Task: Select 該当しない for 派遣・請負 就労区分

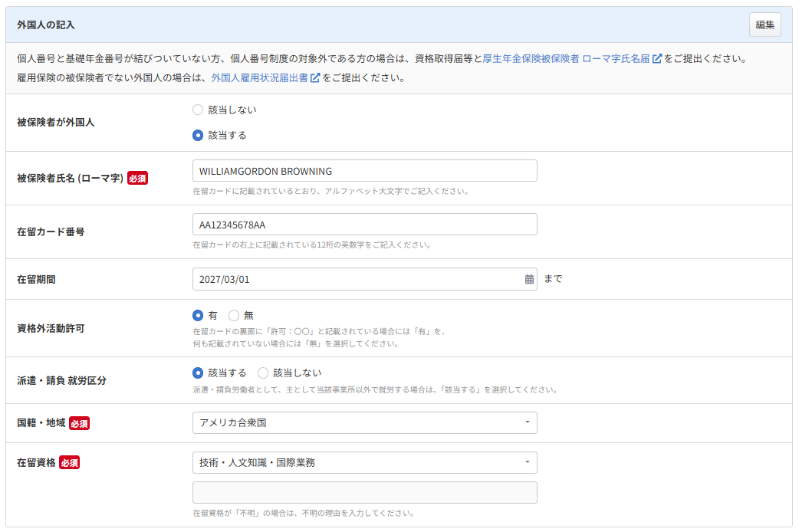Action: pos(263,373)
